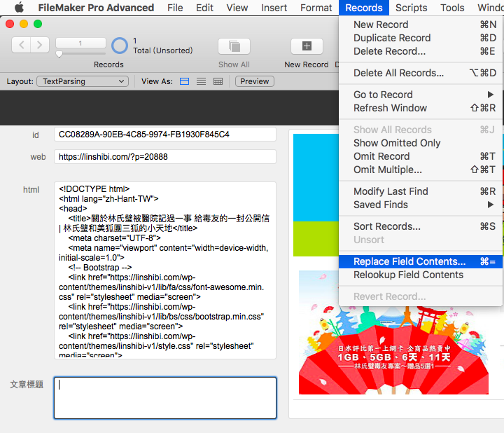Image resolution: width=504 pixels, height=433 pixels.
Task: Expand the Saved Finds submenu
Action: 421,205
